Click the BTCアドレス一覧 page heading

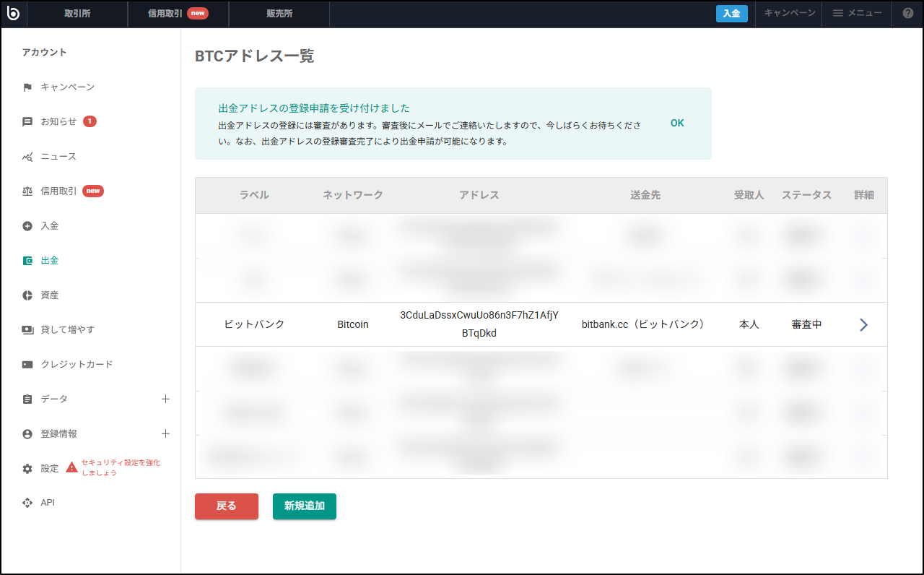pos(255,56)
